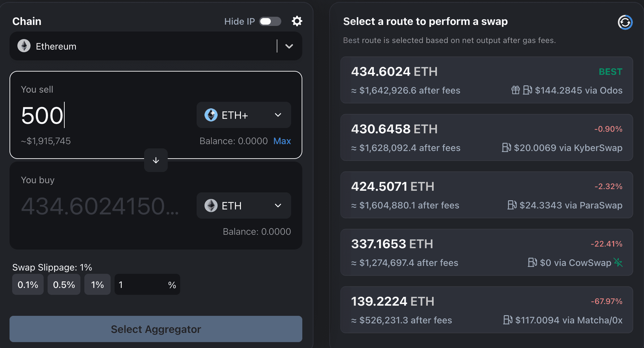
Task: Click the refresh routes icon
Action: click(625, 22)
